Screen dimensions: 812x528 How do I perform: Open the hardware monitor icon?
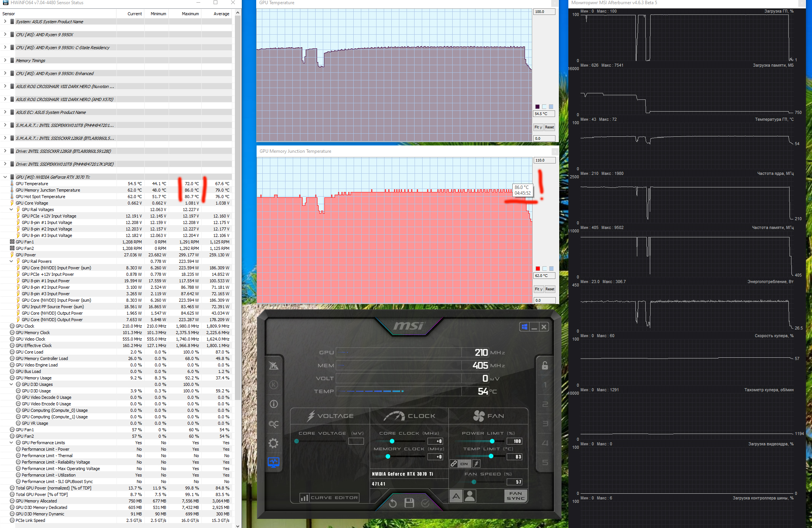[273, 462]
